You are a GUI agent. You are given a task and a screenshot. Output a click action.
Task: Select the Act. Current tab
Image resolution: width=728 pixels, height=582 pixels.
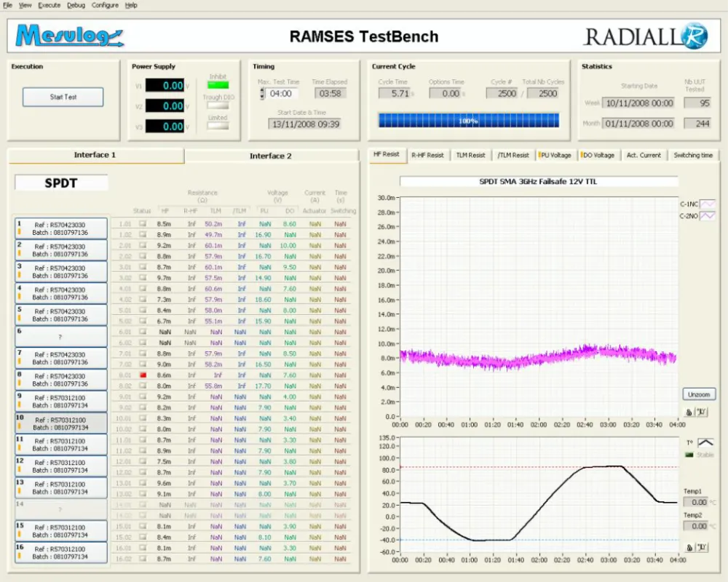(644, 155)
